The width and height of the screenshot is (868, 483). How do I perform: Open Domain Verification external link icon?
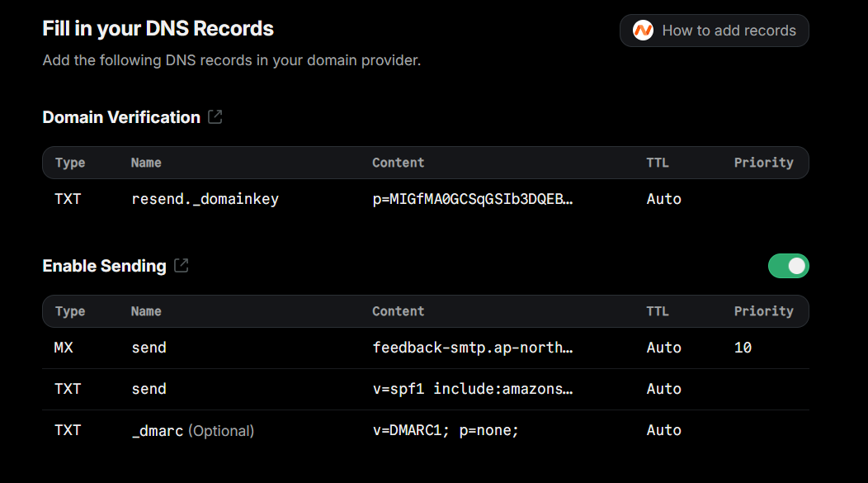tap(215, 117)
